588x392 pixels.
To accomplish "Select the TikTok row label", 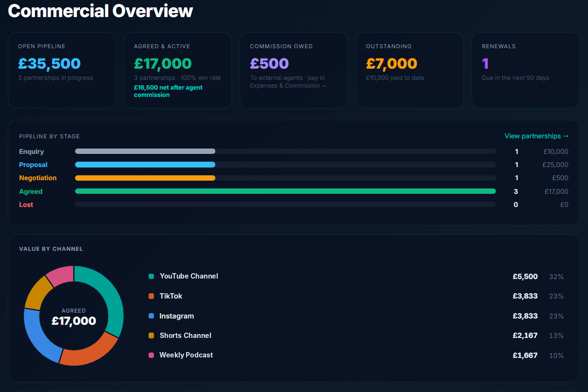I will tap(171, 296).
